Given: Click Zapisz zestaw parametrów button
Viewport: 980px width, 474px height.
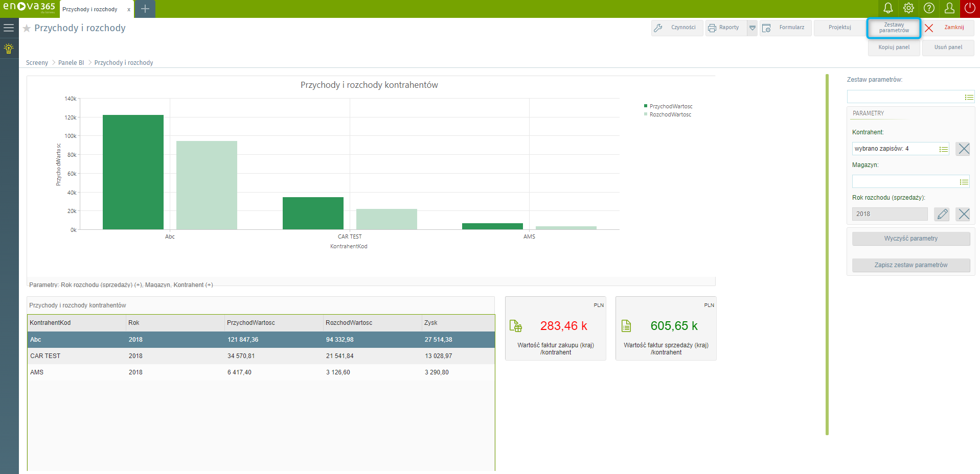Looking at the screenshot, I should [x=910, y=265].
